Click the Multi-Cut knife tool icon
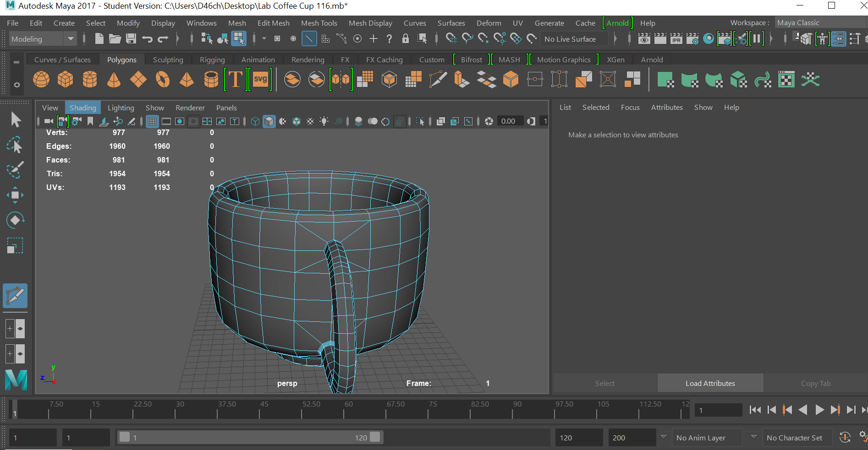This screenshot has height=450, width=868. coord(438,80)
